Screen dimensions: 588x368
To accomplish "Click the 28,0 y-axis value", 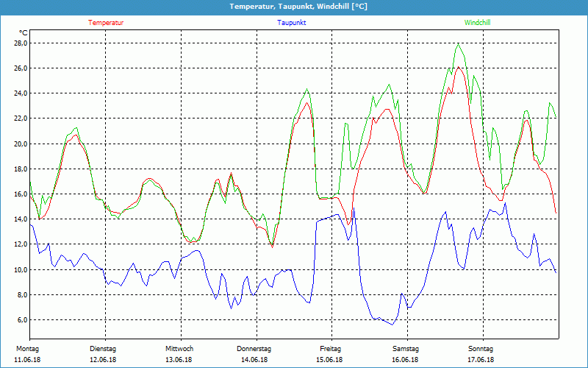I will tap(21, 43).
